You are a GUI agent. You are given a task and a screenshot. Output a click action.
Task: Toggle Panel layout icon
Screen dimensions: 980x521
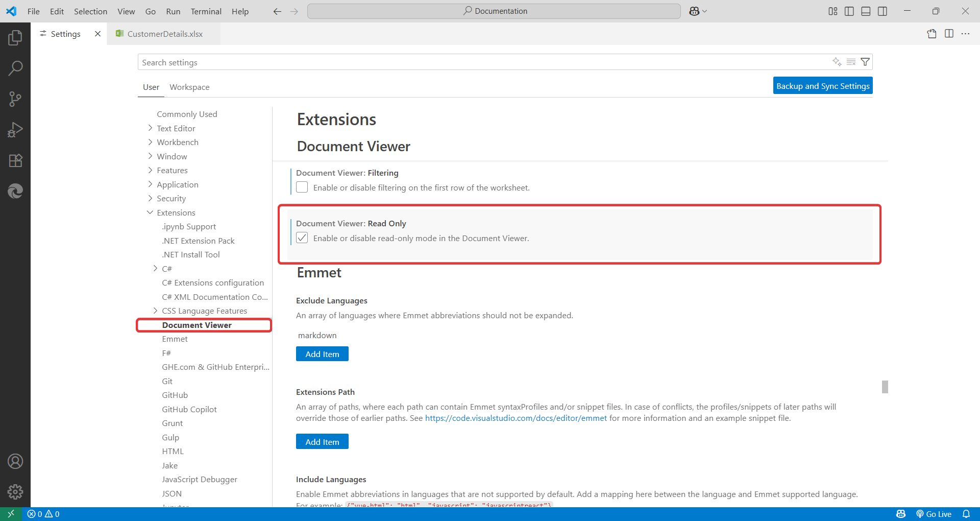866,11
